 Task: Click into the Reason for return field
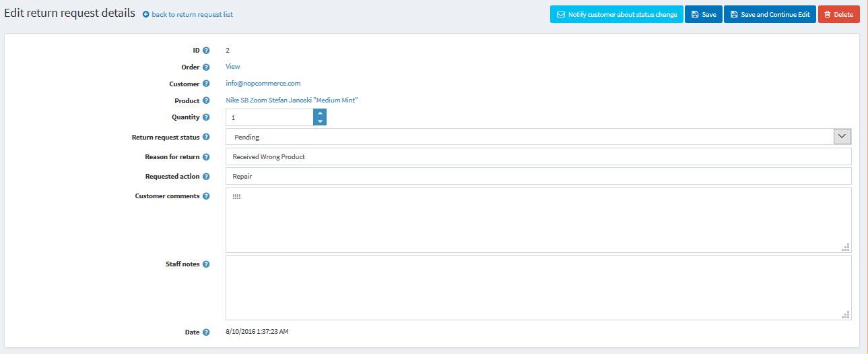(538, 156)
